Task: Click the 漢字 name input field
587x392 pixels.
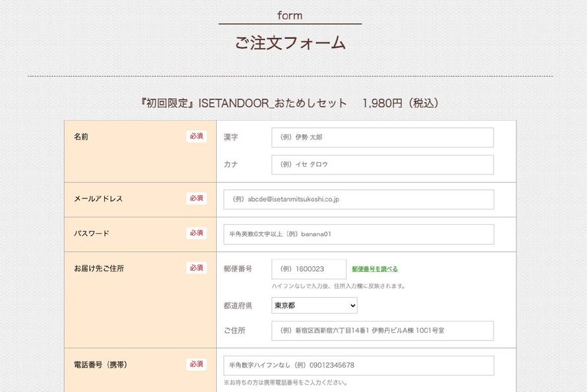Action: click(x=382, y=138)
